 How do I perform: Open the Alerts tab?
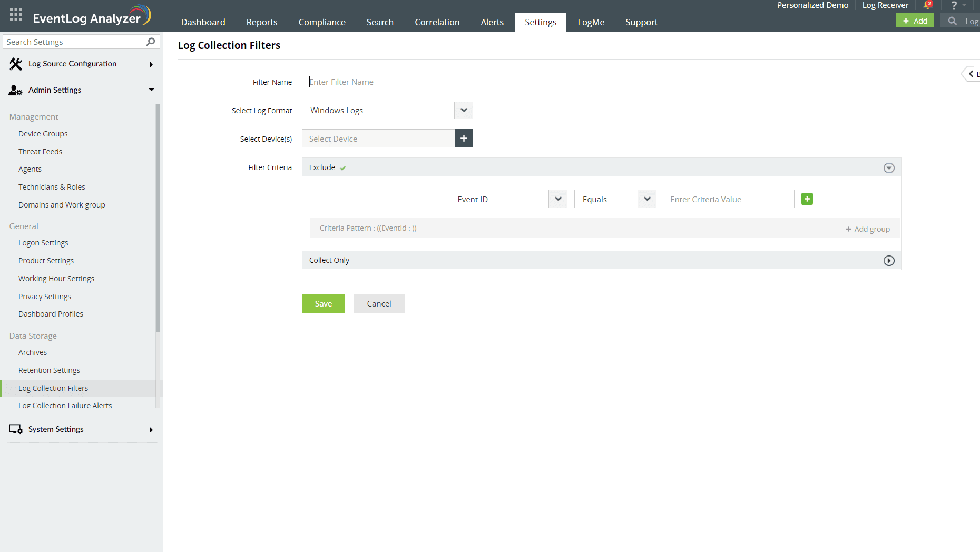pos(492,22)
